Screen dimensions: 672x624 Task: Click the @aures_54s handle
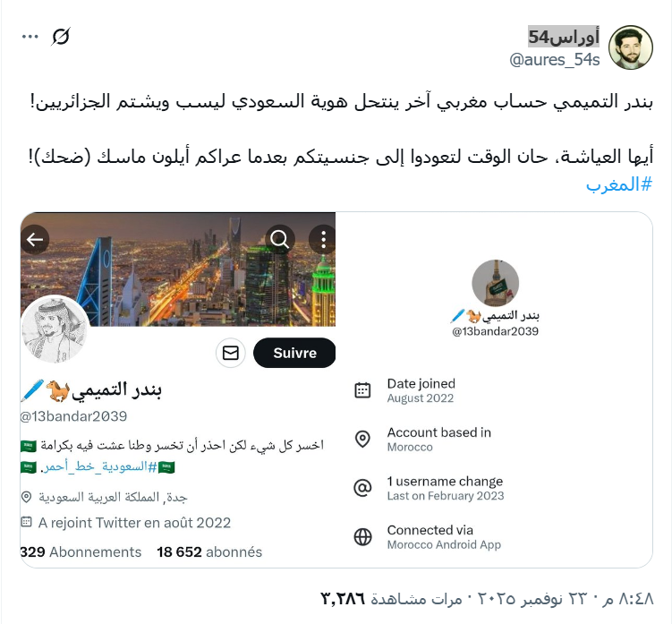(554, 60)
